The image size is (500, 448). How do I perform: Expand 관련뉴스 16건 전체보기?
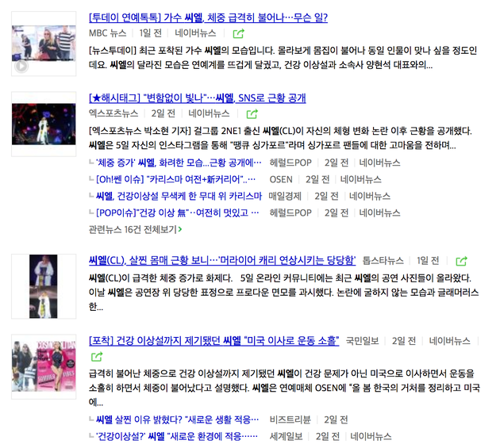(x=136, y=229)
